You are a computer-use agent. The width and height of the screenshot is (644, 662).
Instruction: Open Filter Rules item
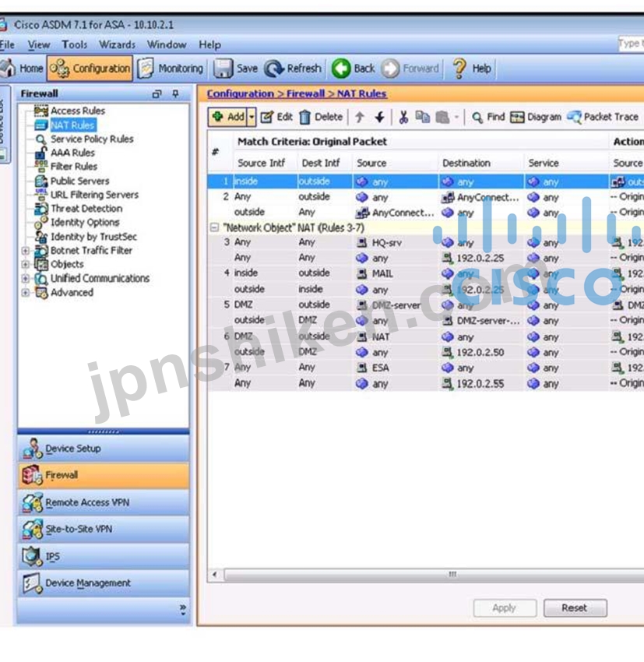pyautogui.click(x=73, y=167)
